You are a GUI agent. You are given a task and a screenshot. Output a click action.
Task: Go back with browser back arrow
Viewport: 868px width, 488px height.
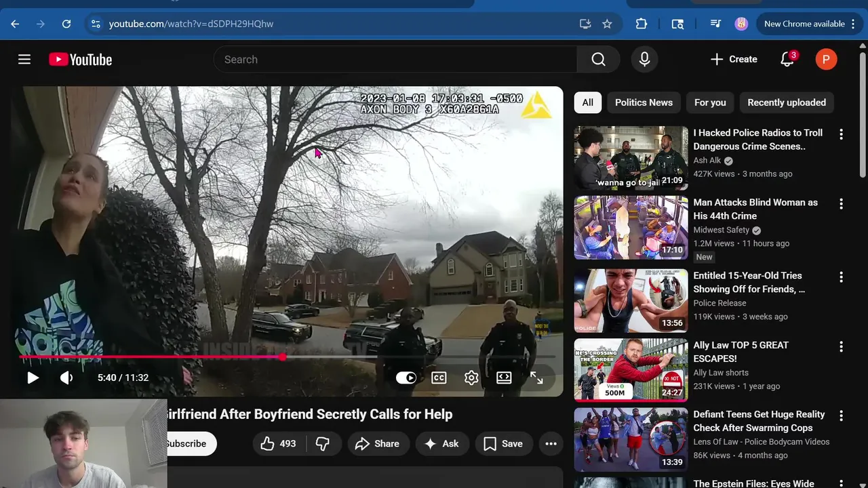pos(15,24)
